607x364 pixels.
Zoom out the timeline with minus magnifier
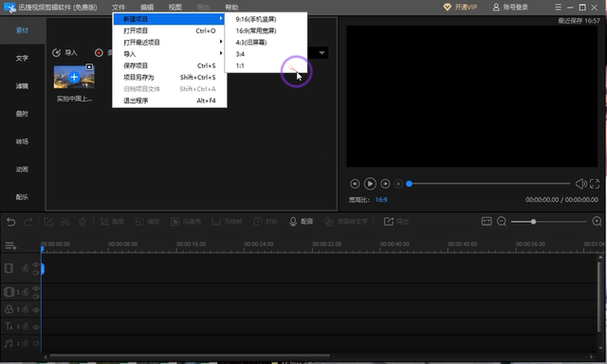point(502,221)
